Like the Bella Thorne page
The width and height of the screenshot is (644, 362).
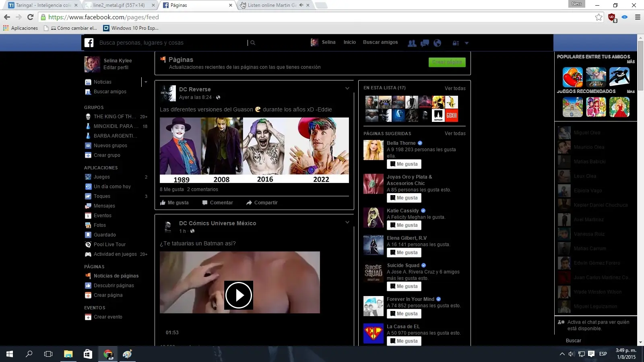pos(404,164)
